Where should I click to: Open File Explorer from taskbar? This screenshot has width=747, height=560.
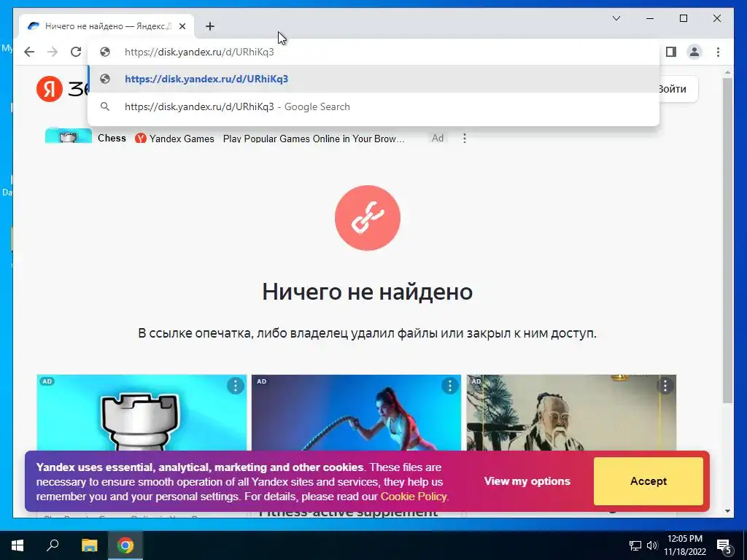pos(89,545)
